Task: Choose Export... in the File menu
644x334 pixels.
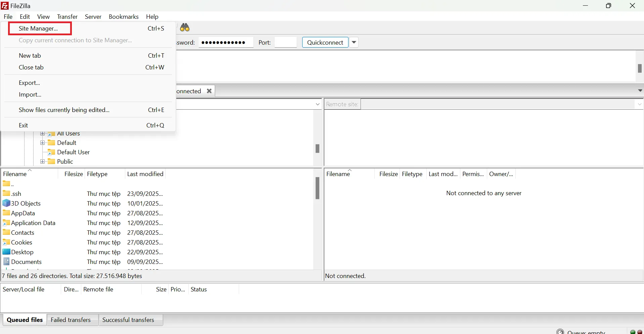Action: (30, 83)
